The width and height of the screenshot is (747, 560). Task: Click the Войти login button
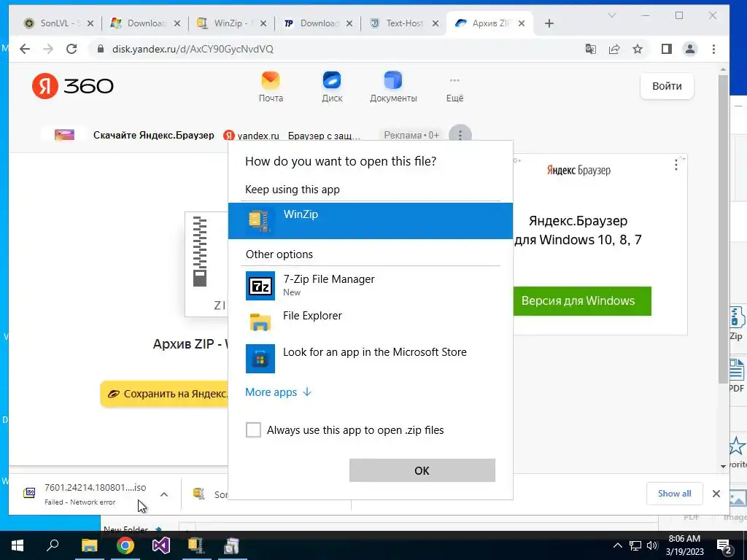point(667,86)
